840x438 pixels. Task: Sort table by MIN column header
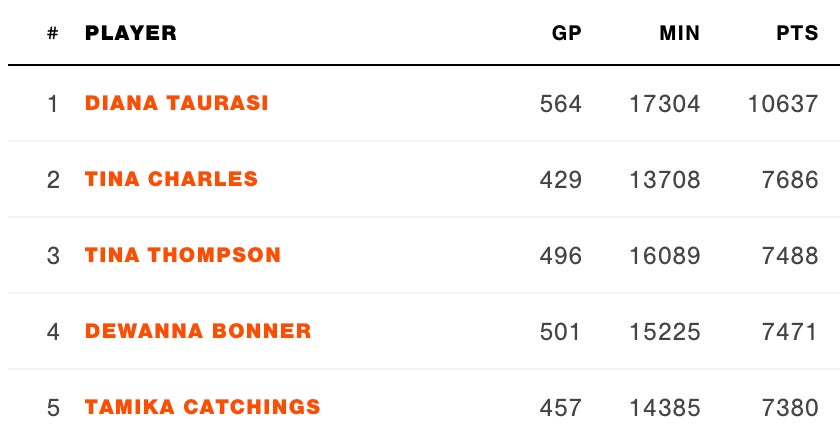(x=679, y=33)
